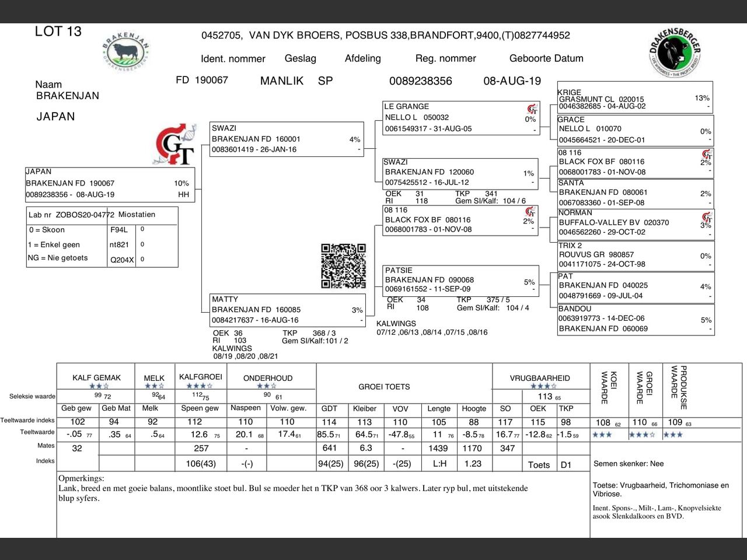
Task: Click star rating under KALF GEMAK
Action: pos(99,386)
